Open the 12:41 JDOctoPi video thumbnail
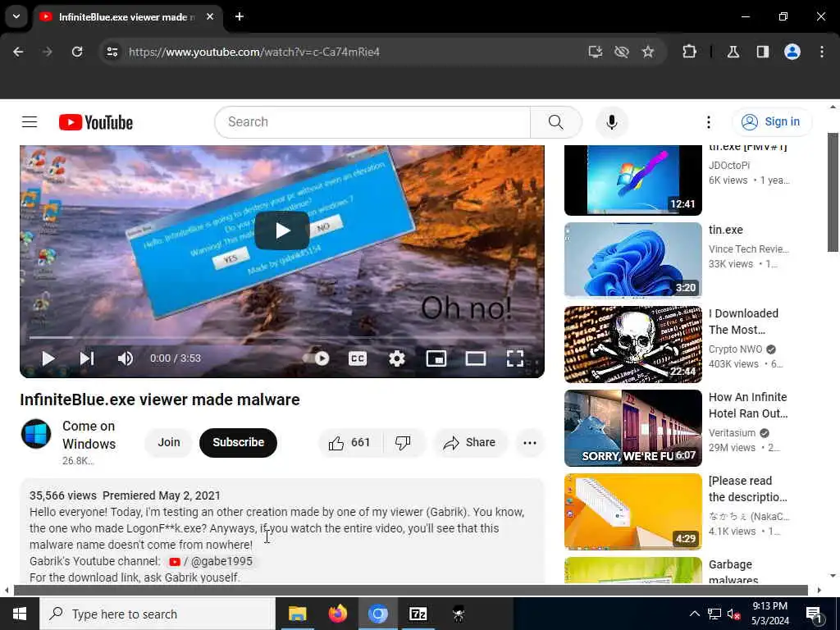840x630 pixels. (632, 180)
